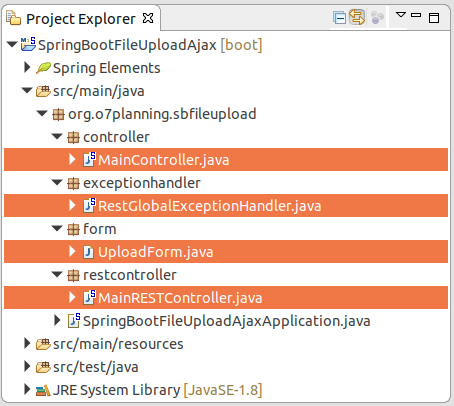Click the JRE System Library icon

[43, 390]
